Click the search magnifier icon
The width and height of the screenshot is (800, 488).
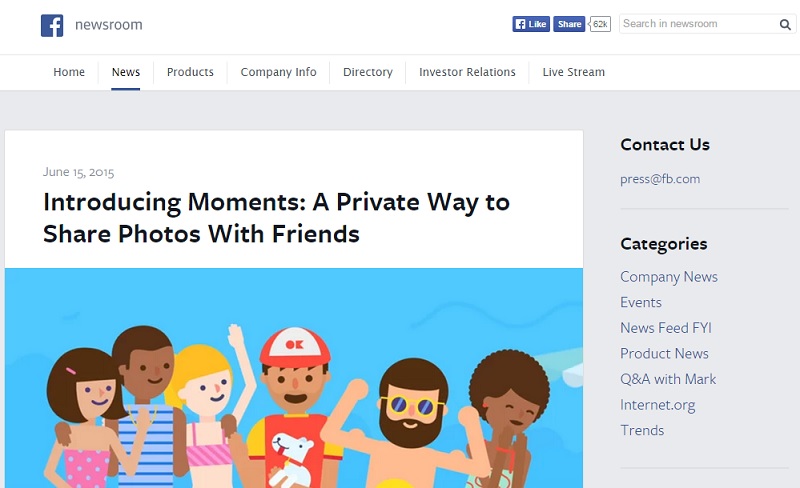pyautogui.click(x=785, y=24)
